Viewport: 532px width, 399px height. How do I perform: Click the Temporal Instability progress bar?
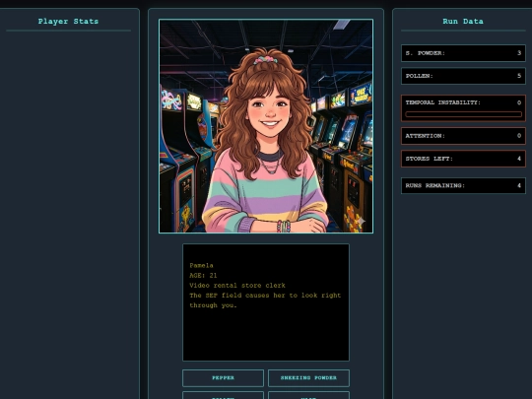pyautogui.click(x=463, y=114)
